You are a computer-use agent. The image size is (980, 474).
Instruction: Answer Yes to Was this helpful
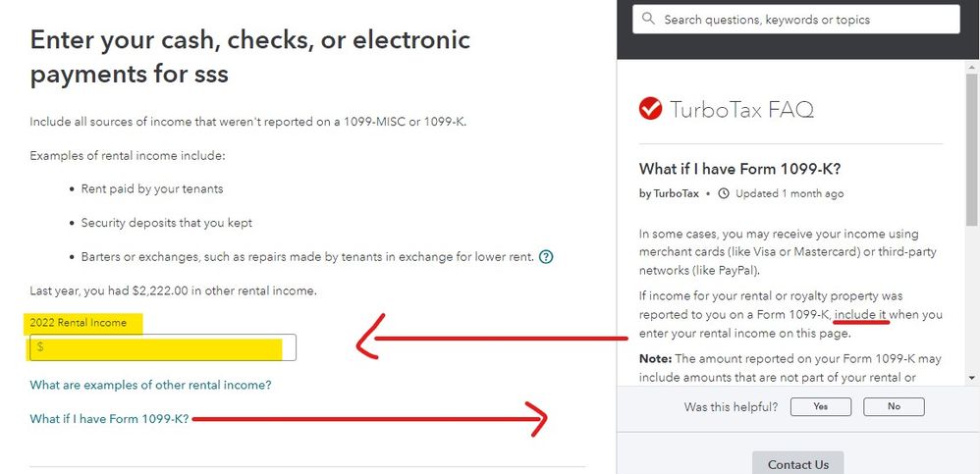click(821, 406)
